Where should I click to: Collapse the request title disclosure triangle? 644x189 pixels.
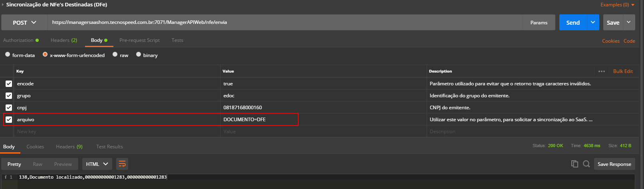(3, 5)
